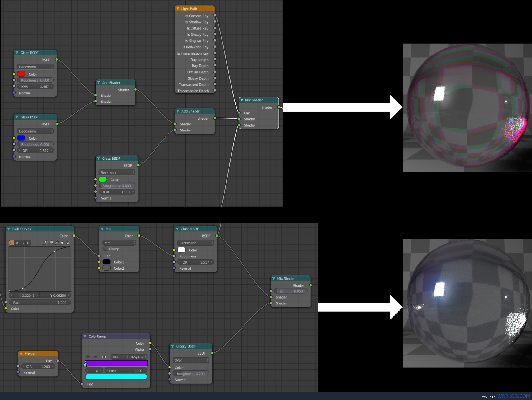Screen dimensions: 532x400
Task: Flip the ColorRamp with the double-arrow icon
Action: 104,357
